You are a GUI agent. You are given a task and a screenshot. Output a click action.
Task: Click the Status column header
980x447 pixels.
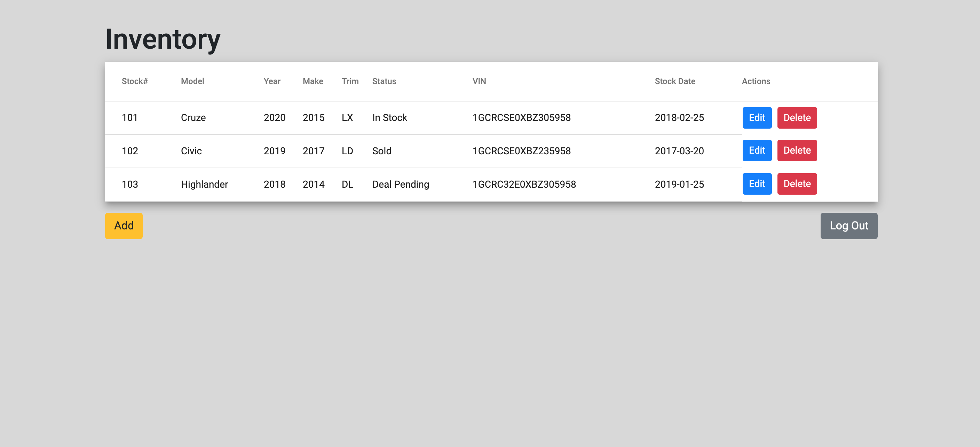[384, 81]
